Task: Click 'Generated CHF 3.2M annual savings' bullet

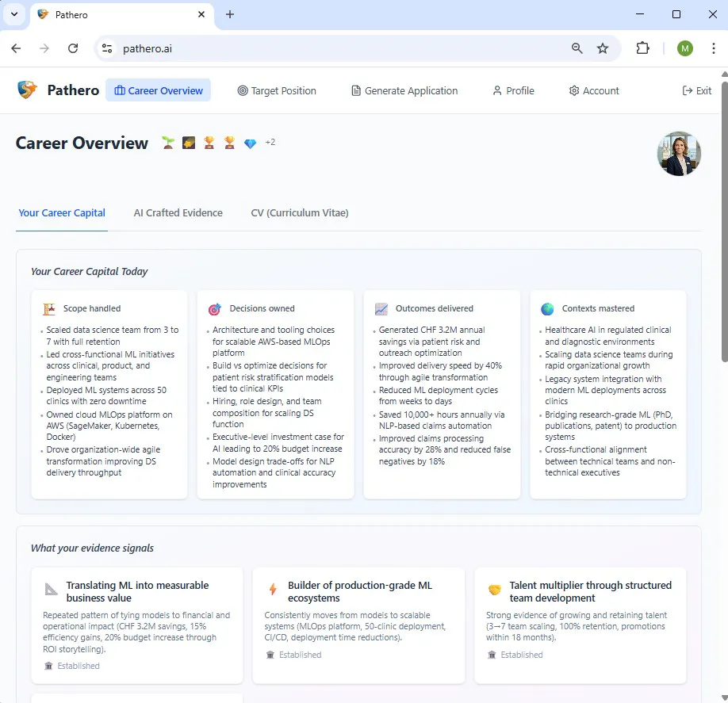Action: (431, 342)
